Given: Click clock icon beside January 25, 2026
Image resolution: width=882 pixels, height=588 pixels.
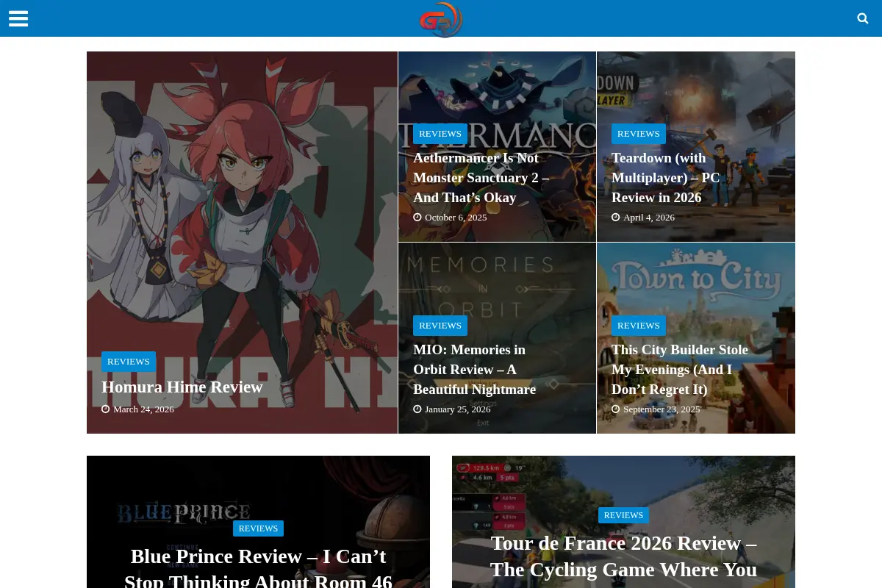Looking at the screenshot, I should 417,409.
